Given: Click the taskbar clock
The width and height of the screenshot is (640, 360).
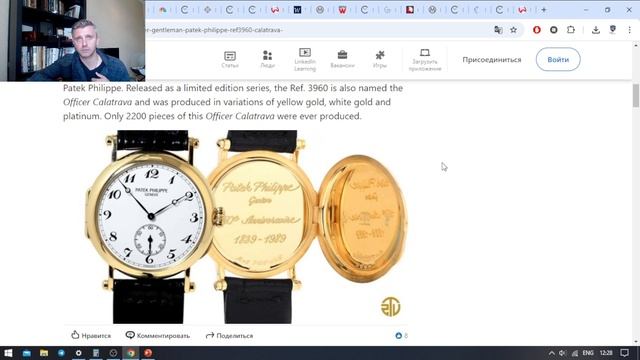Looking at the screenshot, I should [x=606, y=353].
